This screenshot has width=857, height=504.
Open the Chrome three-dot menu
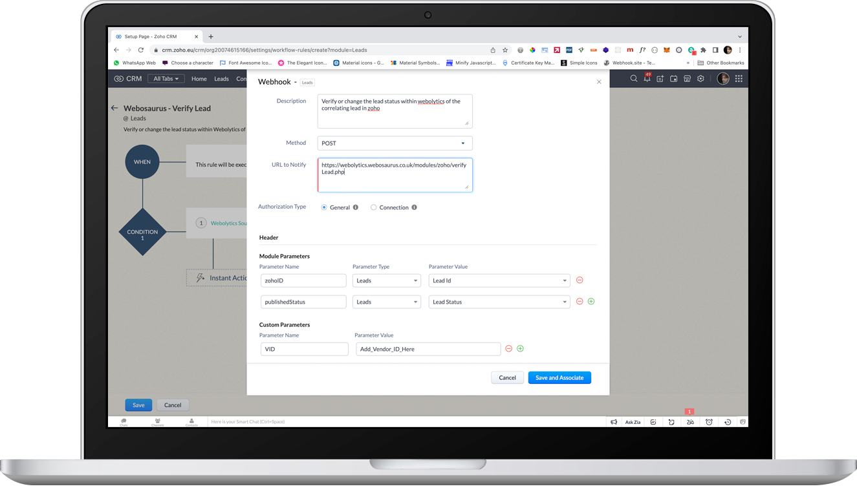tap(740, 50)
